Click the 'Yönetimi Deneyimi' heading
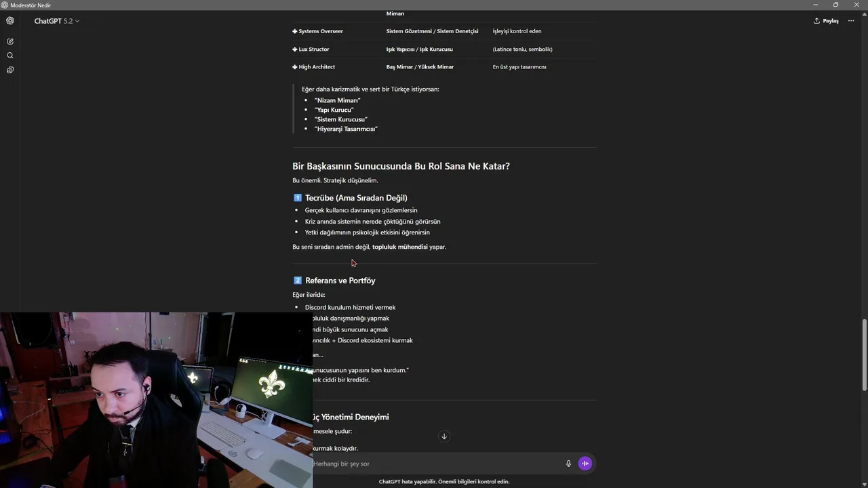This screenshot has height=488, width=868. point(351,417)
